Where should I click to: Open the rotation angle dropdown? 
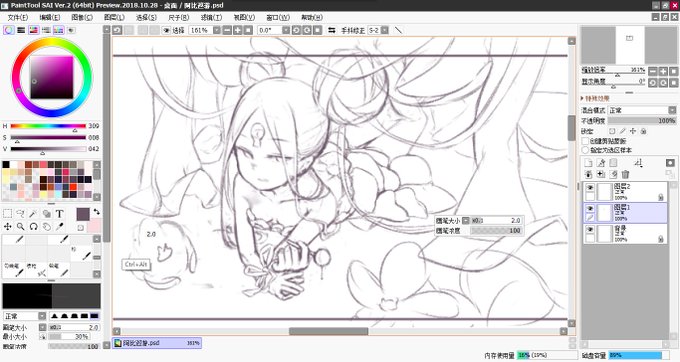285,30
